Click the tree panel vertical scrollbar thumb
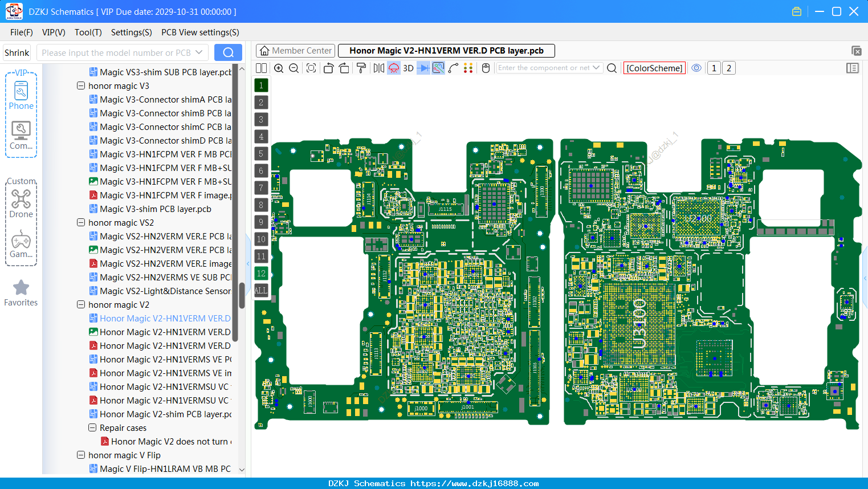 pyautogui.click(x=242, y=295)
